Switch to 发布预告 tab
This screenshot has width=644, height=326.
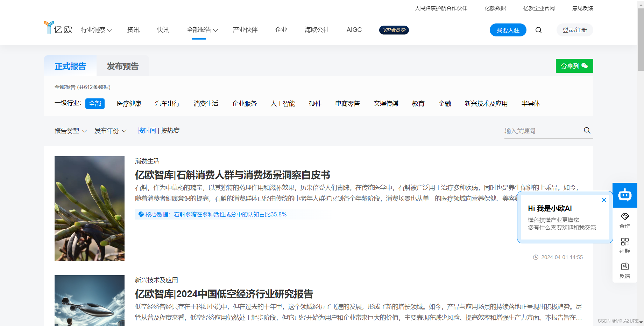pyautogui.click(x=123, y=66)
